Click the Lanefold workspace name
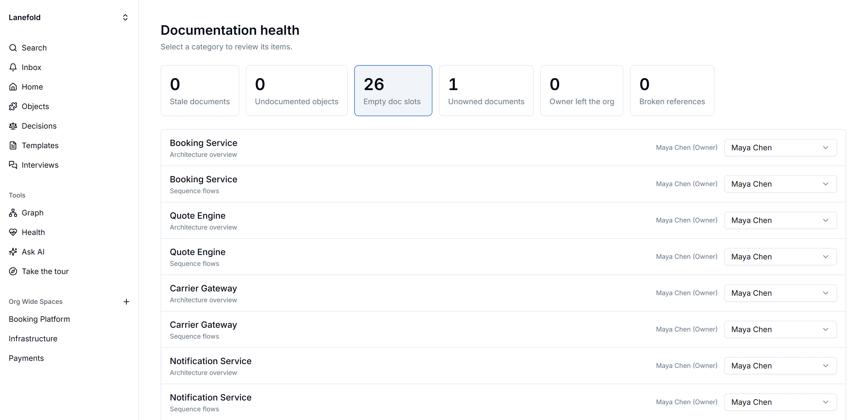This screenshot has height=420, width=868. [x=25, y=18]
